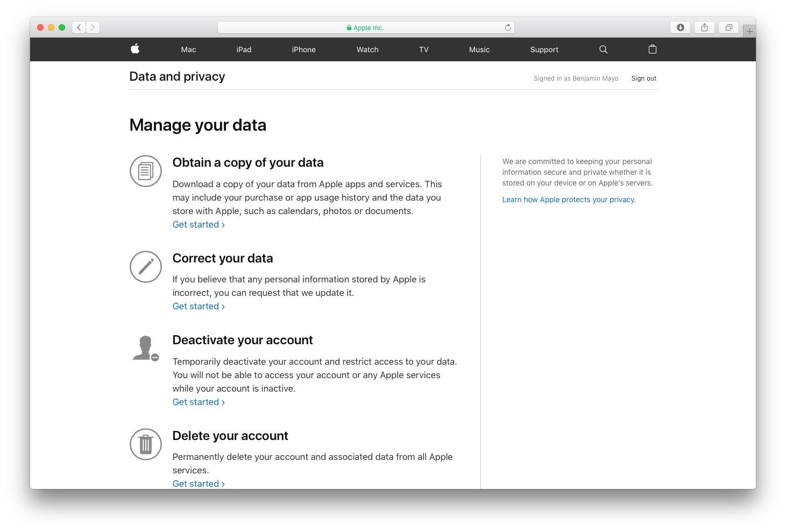Open the iPhone navigation menu item

(x=303, y=49)
